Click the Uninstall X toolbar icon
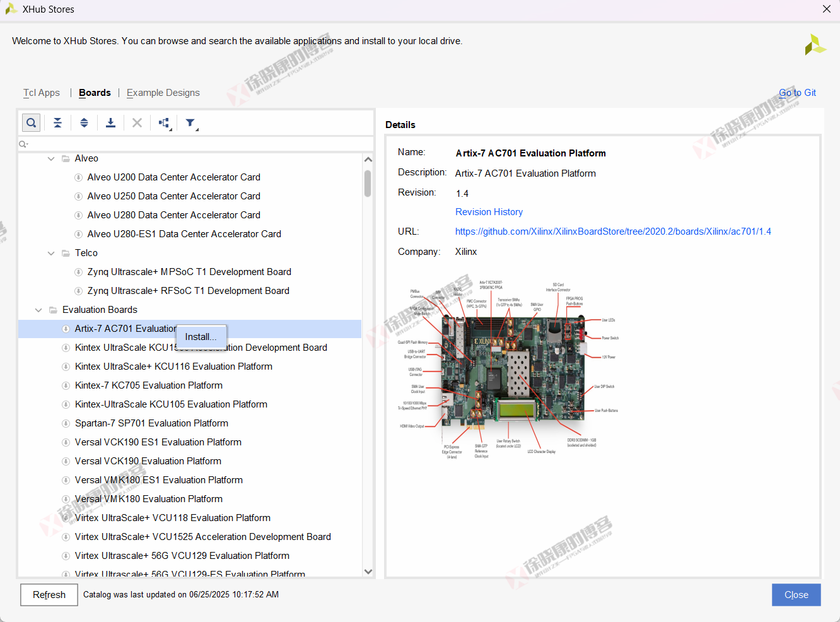 click(x=137, y=122)
